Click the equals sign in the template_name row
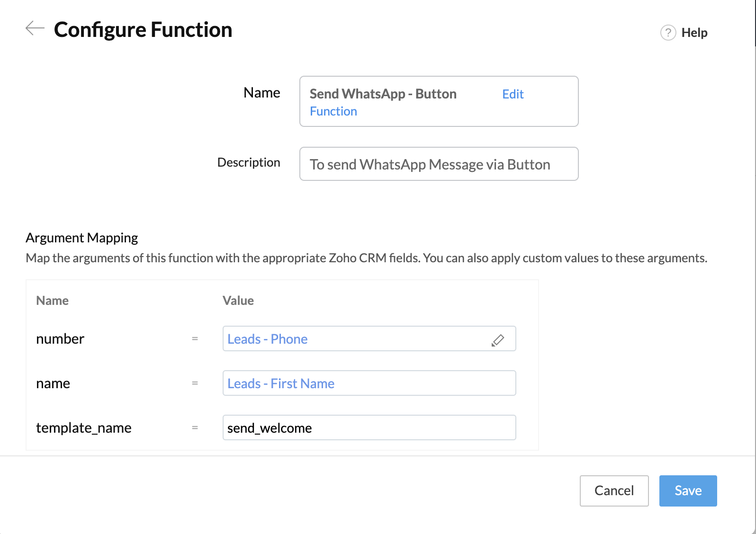Screen dimensions: 756x534 tap(195, 428)
